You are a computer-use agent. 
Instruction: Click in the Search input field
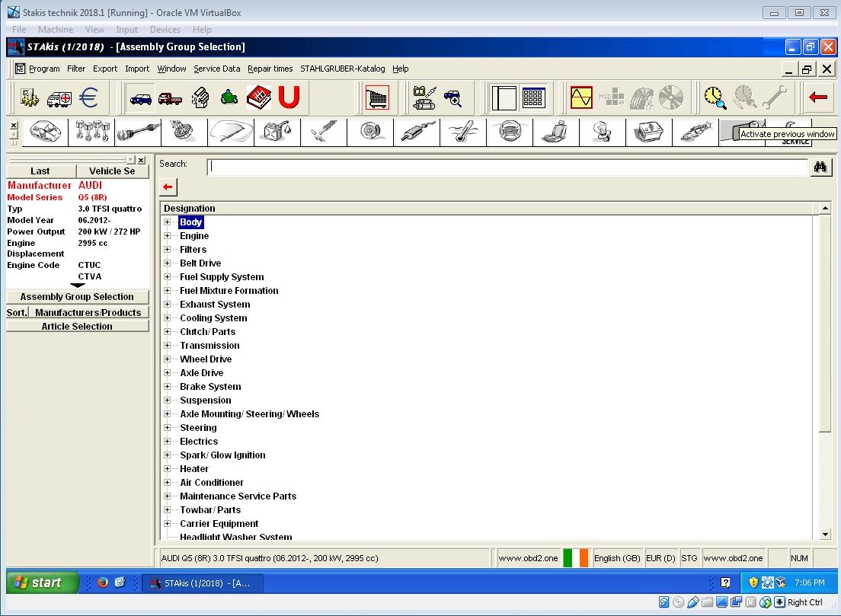[x=507, y=167]
